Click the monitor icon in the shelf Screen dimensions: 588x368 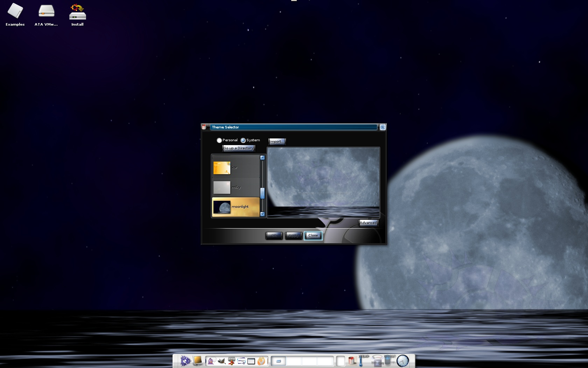click(198, 361)
